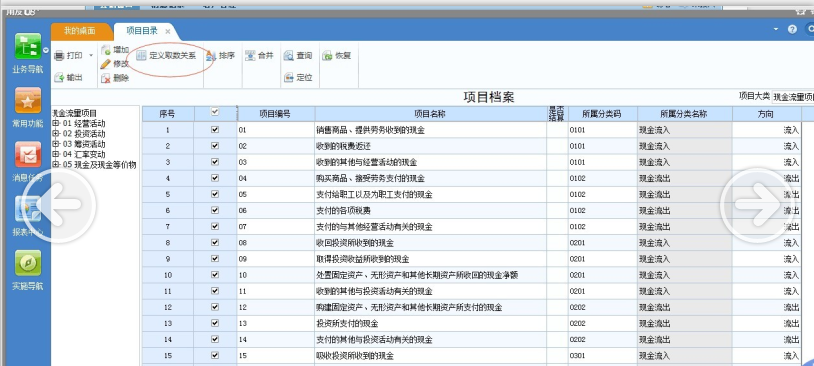Expand the 05 现金及现金等价物 tree node

click(x=56, y=165)
